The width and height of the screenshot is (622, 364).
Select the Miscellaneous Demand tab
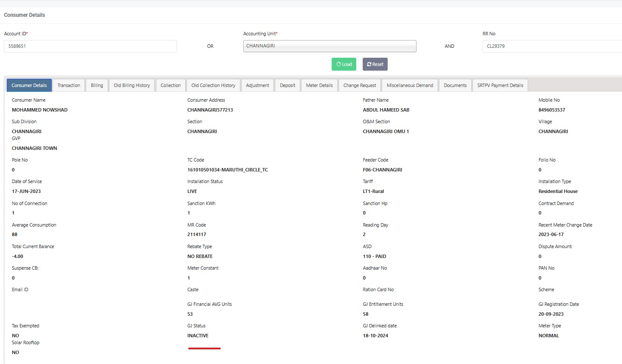point(410,85)
